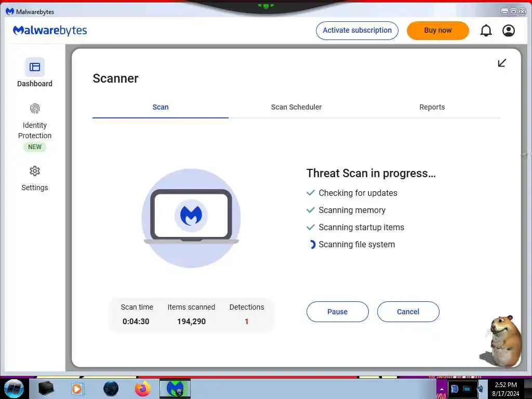Click the network tray icon
Screen dimensions: 532x399
click(x=467, y=389)
